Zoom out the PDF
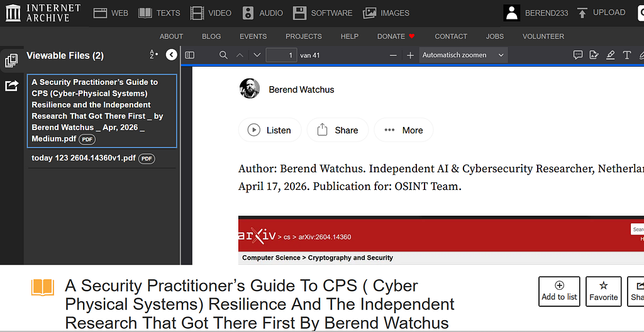Image resolution: width=644 pixels, height=332 pixels. (393, 55)
